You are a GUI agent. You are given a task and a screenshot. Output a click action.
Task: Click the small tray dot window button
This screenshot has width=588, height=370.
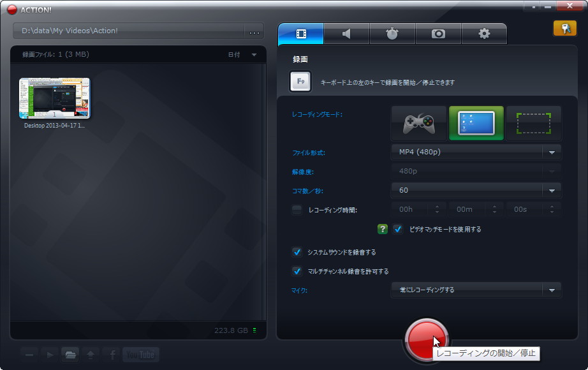533,6
